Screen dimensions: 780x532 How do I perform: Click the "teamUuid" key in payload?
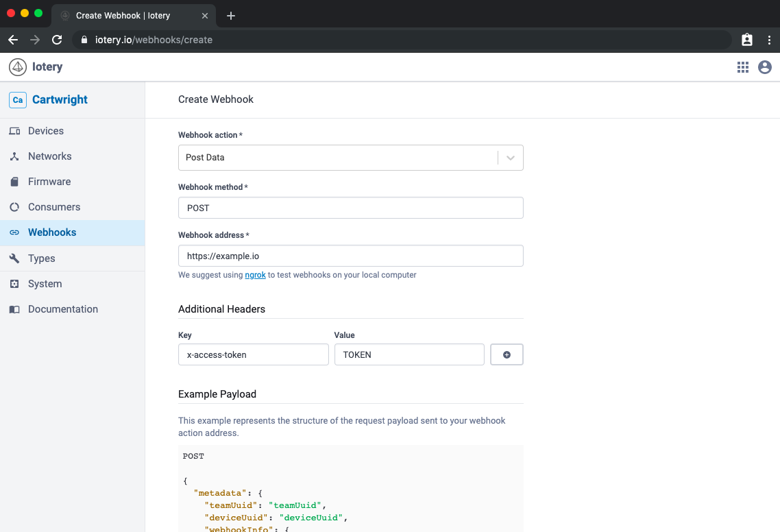pyautogui.click(x=231, y=505)
